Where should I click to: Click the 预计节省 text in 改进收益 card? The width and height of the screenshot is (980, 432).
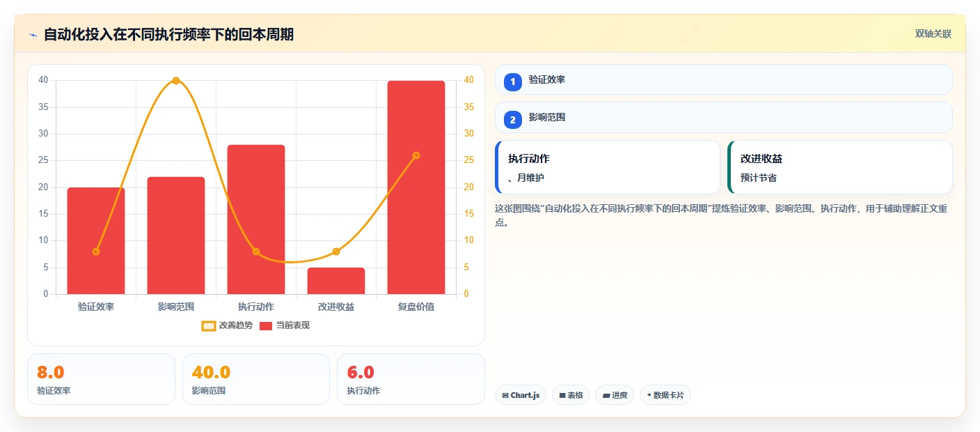759,178
